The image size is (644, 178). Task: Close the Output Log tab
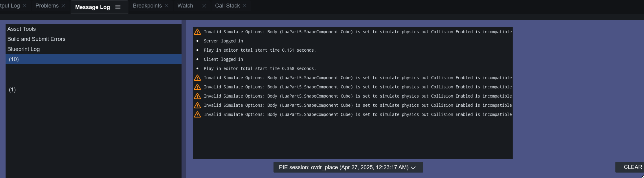pos(24,6)
